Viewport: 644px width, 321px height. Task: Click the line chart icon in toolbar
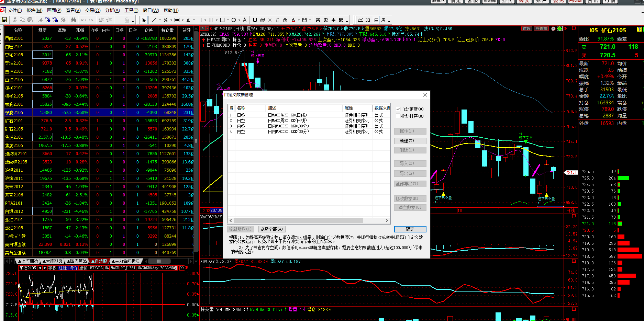click(x=360, y=20)
